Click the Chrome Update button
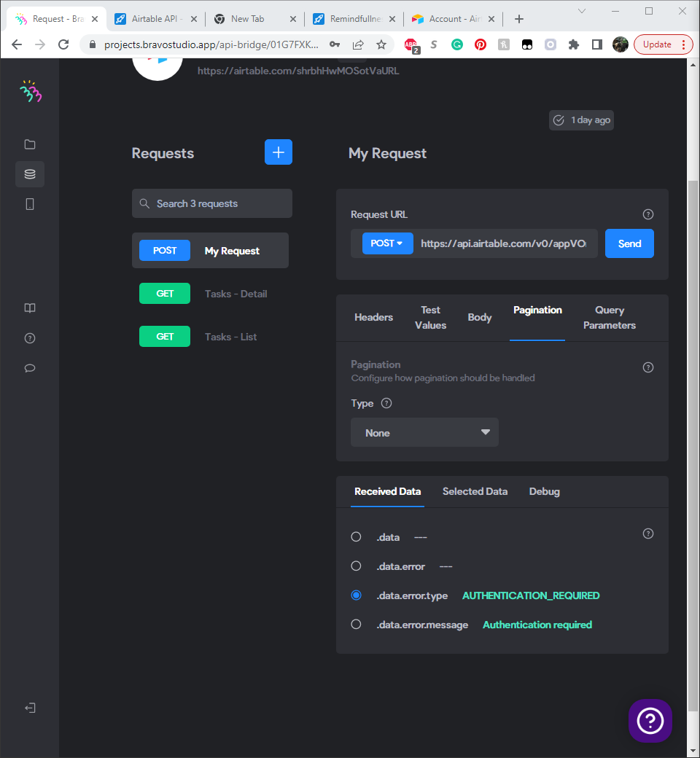Image resolution: width=700 pixels, height=758 pixels. pyautogui.click(x=664, y=44)
